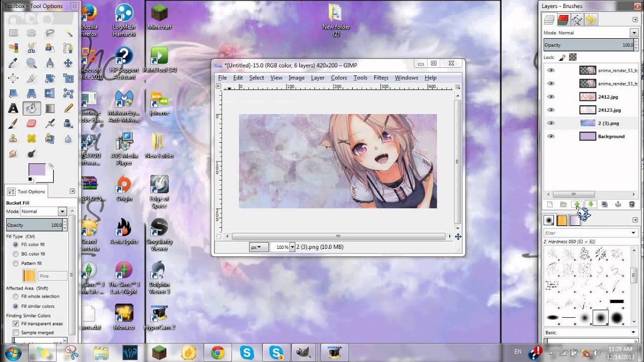Image resolution: width=644 pixels, height=362 pixels.
Task: Open the layer Mode dropdown
Action: (633, 33)
